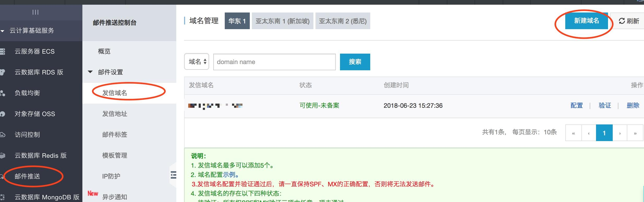Click the 负载均衡 load balancer icon
This screenshot has width=644, height=202.
(2, 93)
